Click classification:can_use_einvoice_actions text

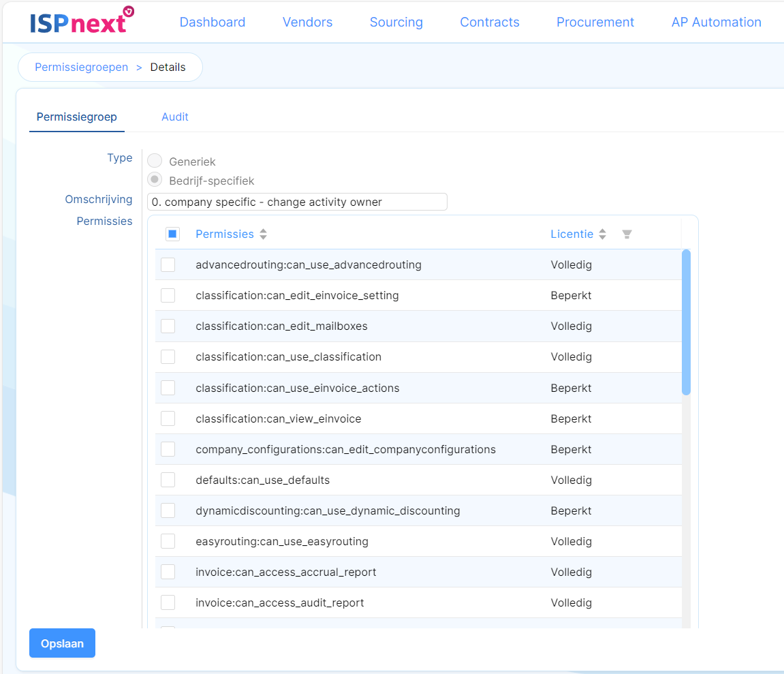(x=298, y=388)
